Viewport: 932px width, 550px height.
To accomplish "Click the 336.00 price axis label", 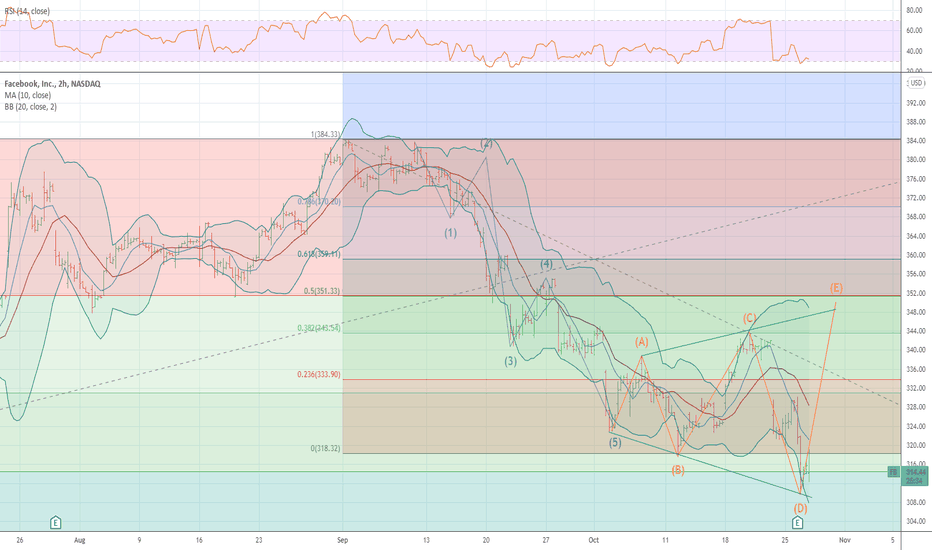I will pos(916,369).
